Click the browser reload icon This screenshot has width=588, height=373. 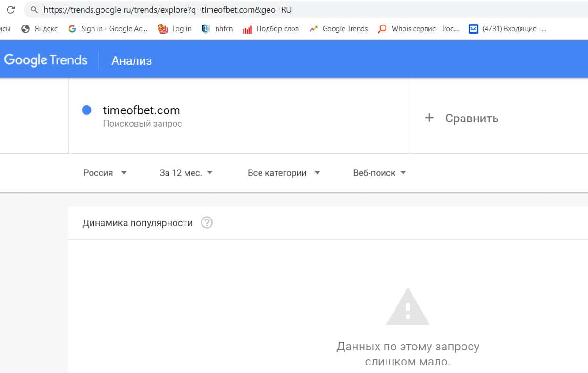click(x=11, y=9)
